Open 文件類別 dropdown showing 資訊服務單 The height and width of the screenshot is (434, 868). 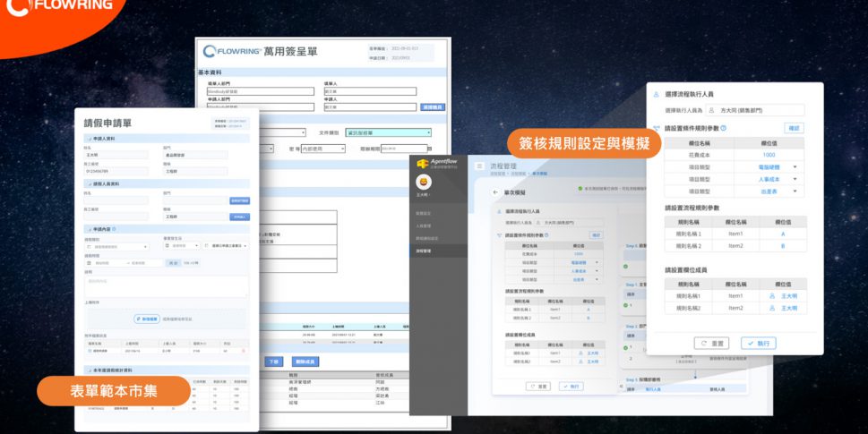(x=388, y=132)
